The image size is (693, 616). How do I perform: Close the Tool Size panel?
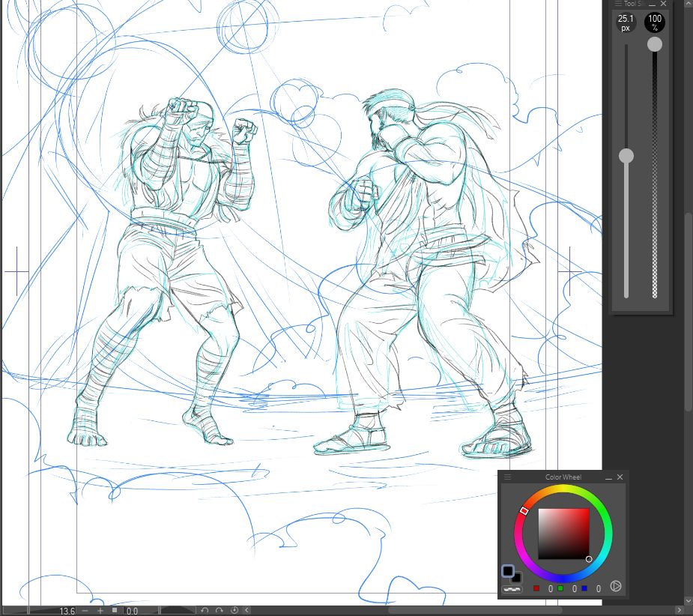(x=663, y=4)
